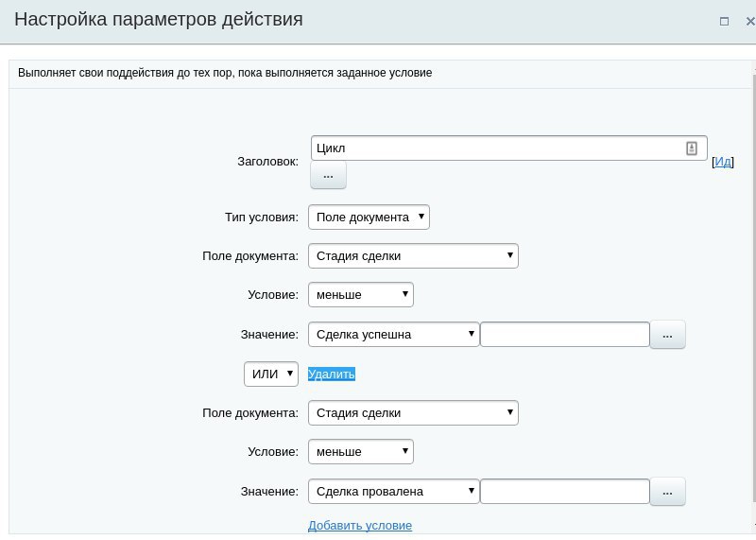The image size is (756, 540).
Task: Open the Сделка успешна value dropdown
Action: point(394,335)
